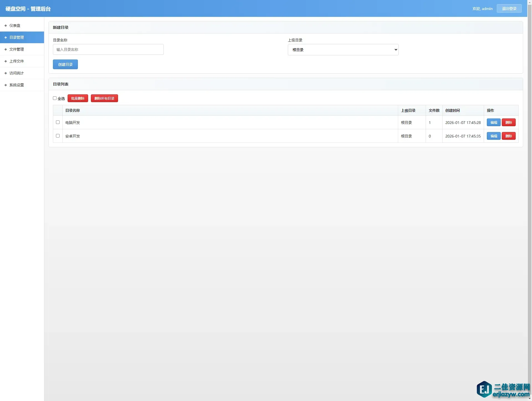
Task: Focus the 输入目录名称 text field
Action: (108, 50)
